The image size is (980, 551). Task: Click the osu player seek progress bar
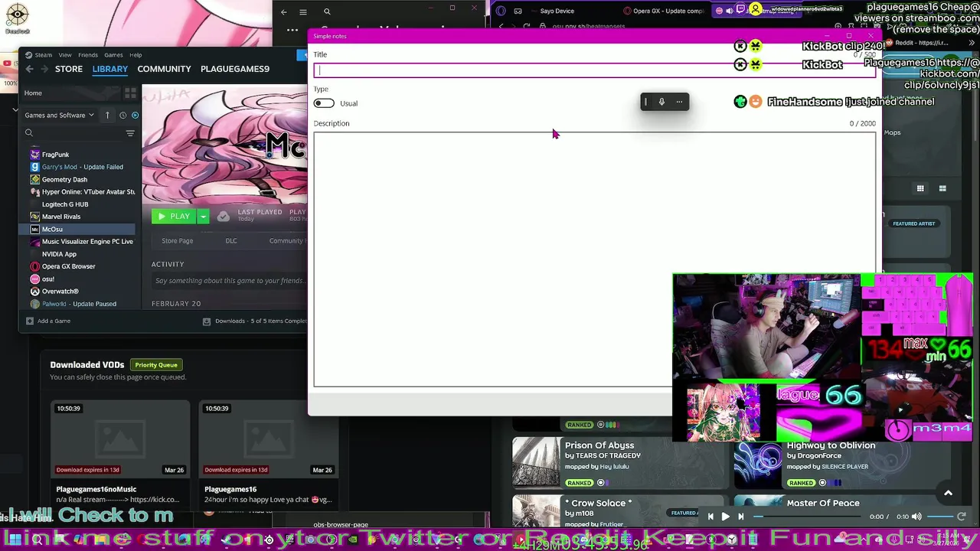(x=808, y=517)
